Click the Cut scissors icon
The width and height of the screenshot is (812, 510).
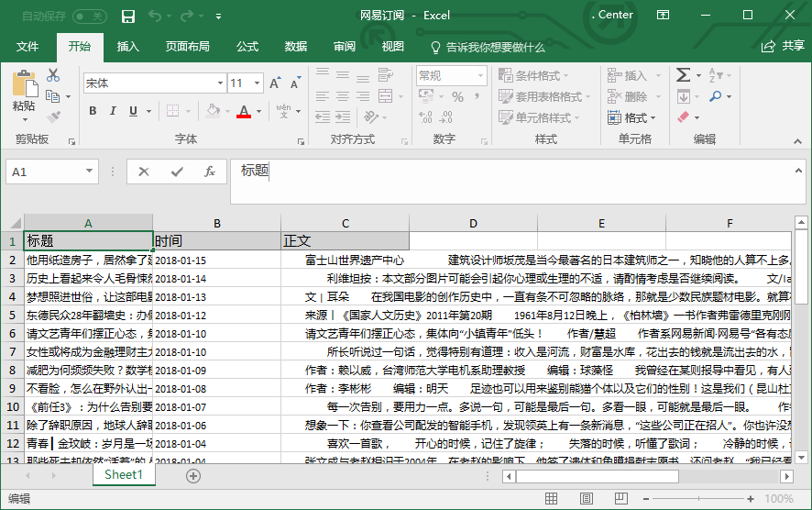53,75
